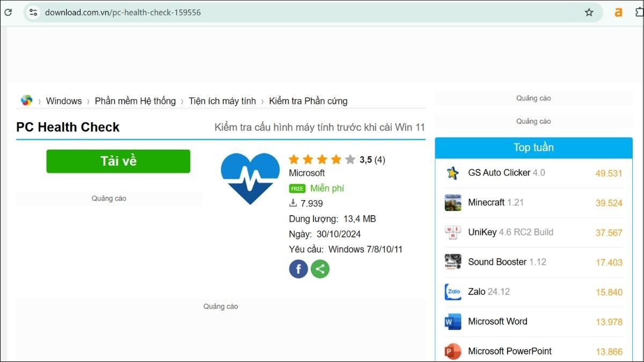Click the 39.524 download count
This screenshot has width=644, height=362.
(x=609, y=203)
